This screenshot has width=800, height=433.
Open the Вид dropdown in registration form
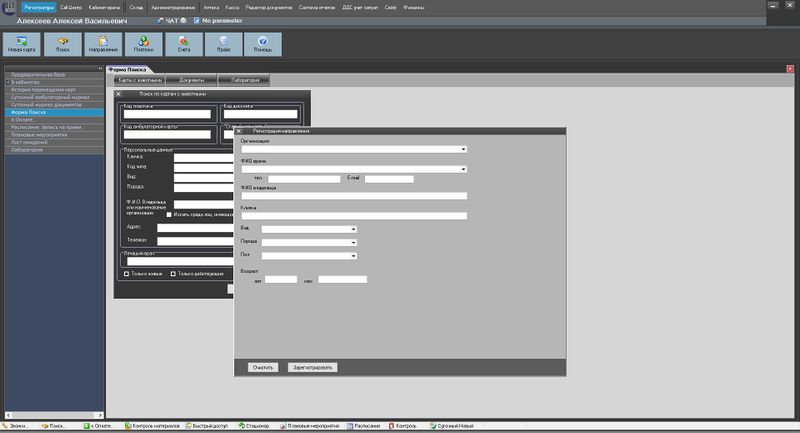pos(354,229)
